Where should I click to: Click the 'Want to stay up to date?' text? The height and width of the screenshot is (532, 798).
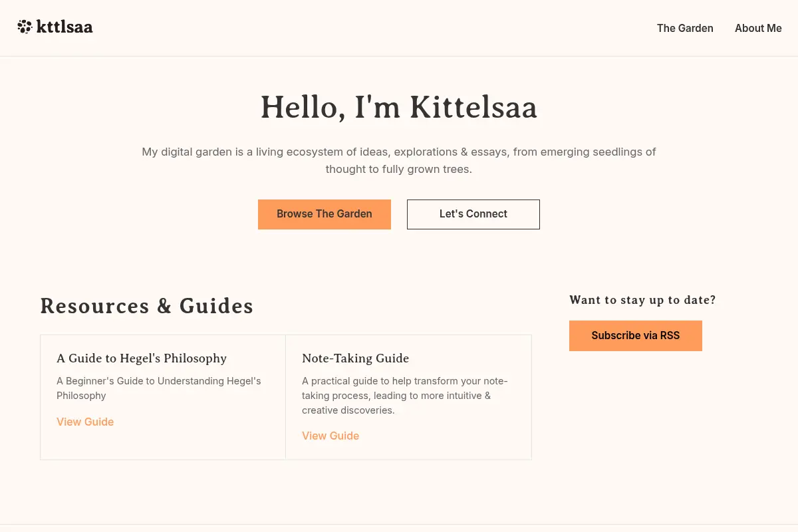[642, 300]
